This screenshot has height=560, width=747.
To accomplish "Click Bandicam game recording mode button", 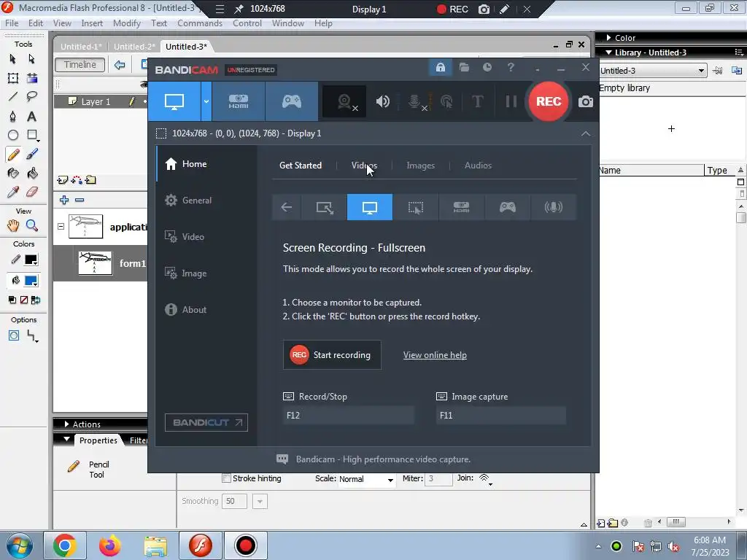I will pos(292,101).
